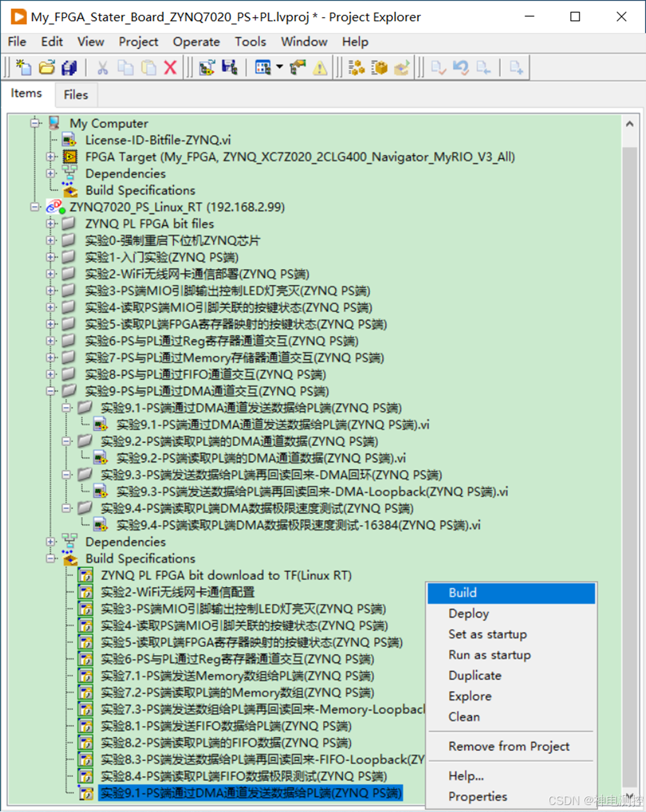Viewport: 646px width, 812px height.
Task: Open Properties from the context menu
Action: (x=511, y=797)
